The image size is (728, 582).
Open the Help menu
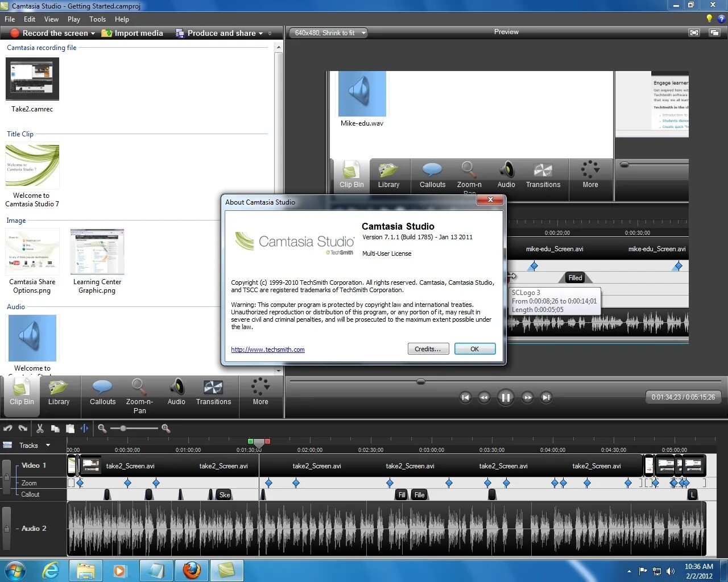click(122, 19)
